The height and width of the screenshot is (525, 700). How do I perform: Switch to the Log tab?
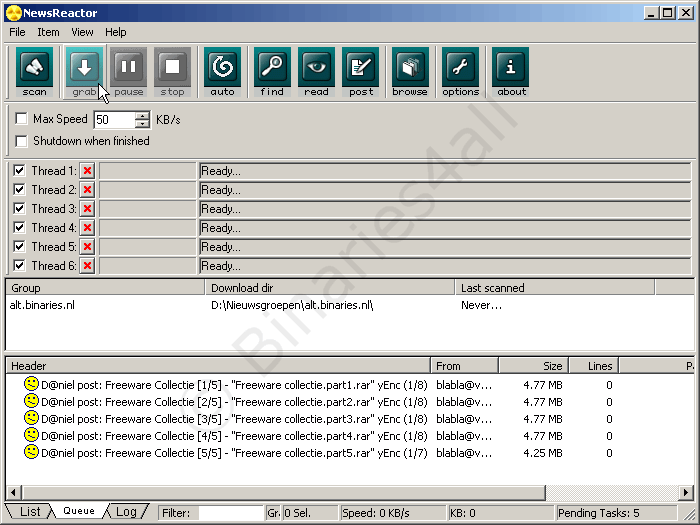tap(126, 512)
